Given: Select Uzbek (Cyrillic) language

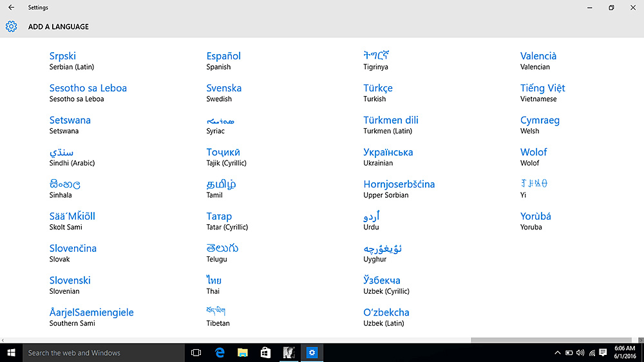Looking at the screenshot, I should click(386, 285).
